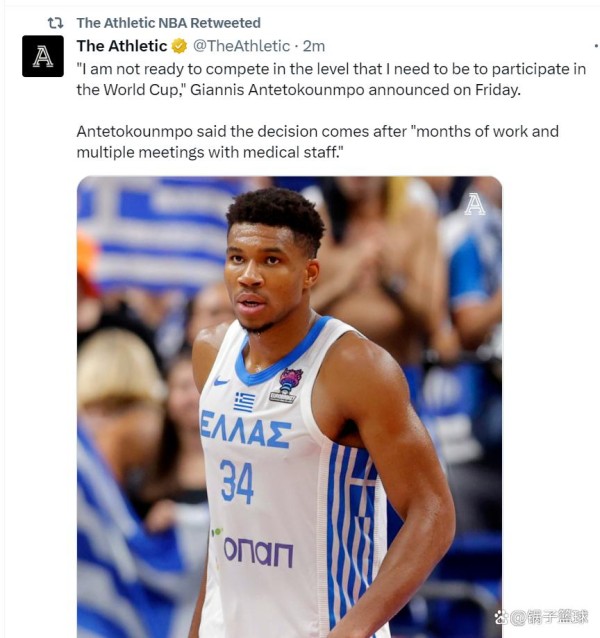Open the @TheAthletic handle
This screenshot has height=638, width=600.
(x=241, y=46)
